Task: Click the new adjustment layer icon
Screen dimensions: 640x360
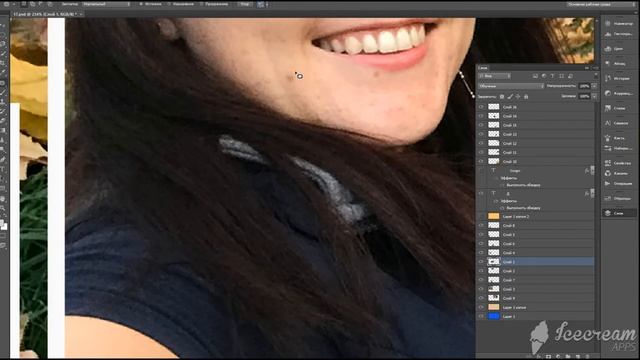Action: click(x=558, y=357)
